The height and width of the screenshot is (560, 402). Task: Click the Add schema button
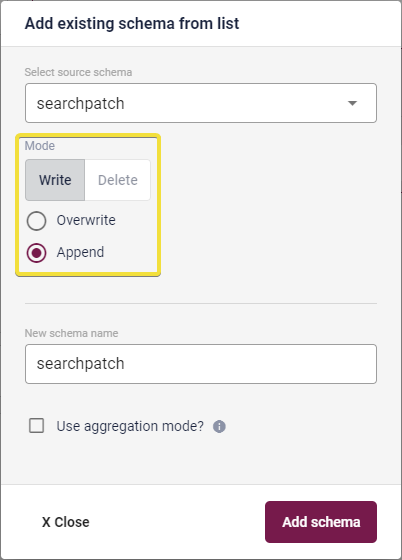321,522
